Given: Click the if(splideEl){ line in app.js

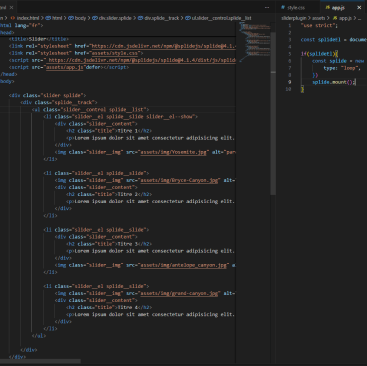Looking at the screenshot, I should coord(319,54).
